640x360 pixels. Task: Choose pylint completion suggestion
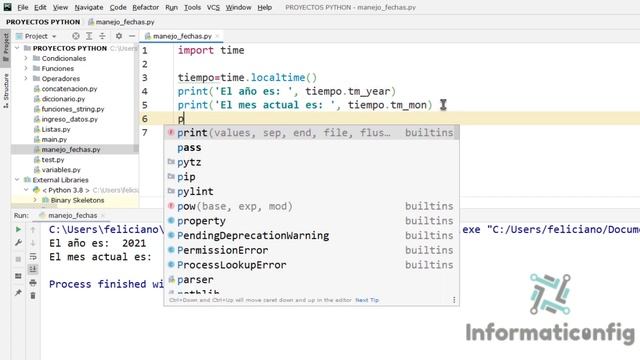click(x=311, y=191)
